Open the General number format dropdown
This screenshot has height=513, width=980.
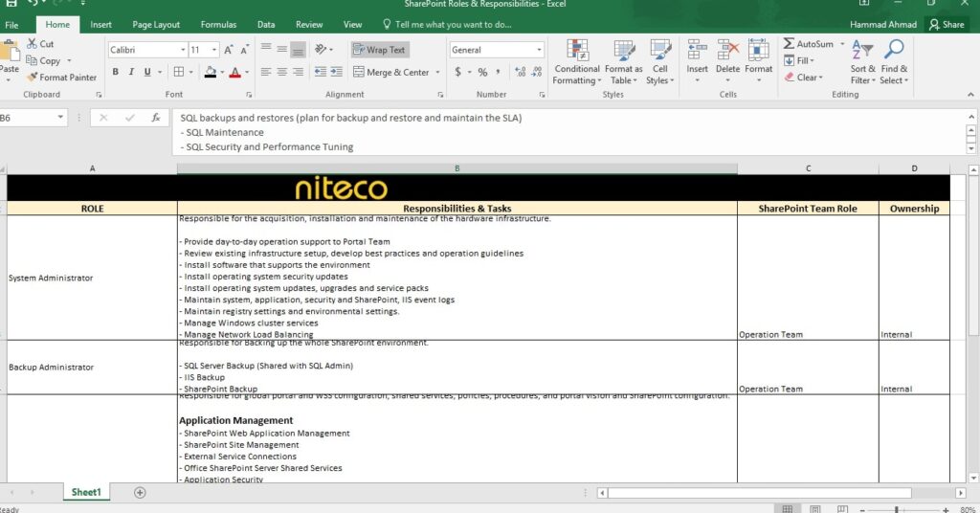click(x=539, y=50)
